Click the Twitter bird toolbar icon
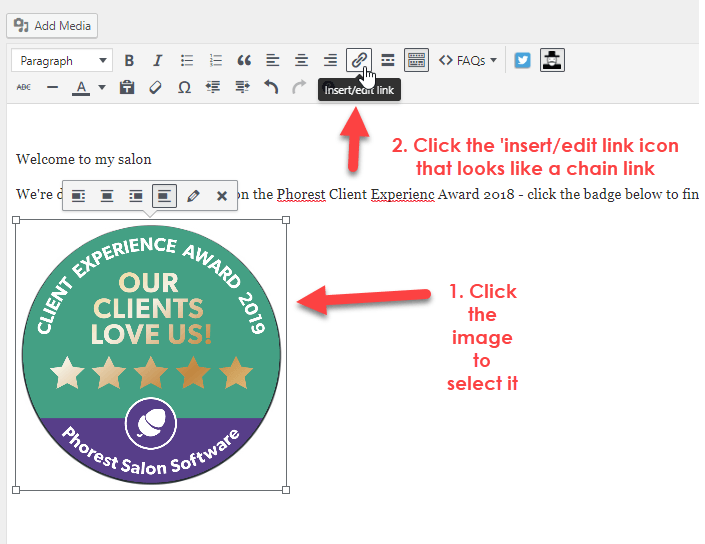Viewport: 705px width, 544px height. (522, 60)
